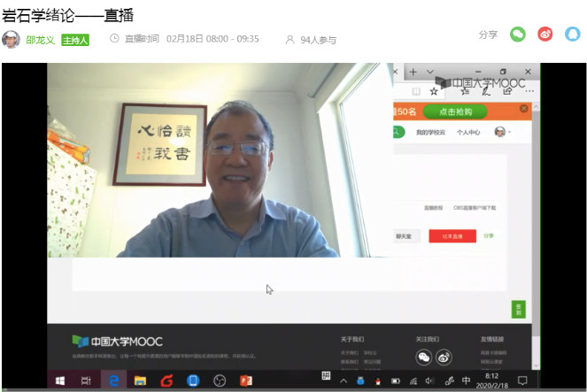Open 我的学校云 menu item
Viewport: 587px width, 392px height.
point(429,132)
